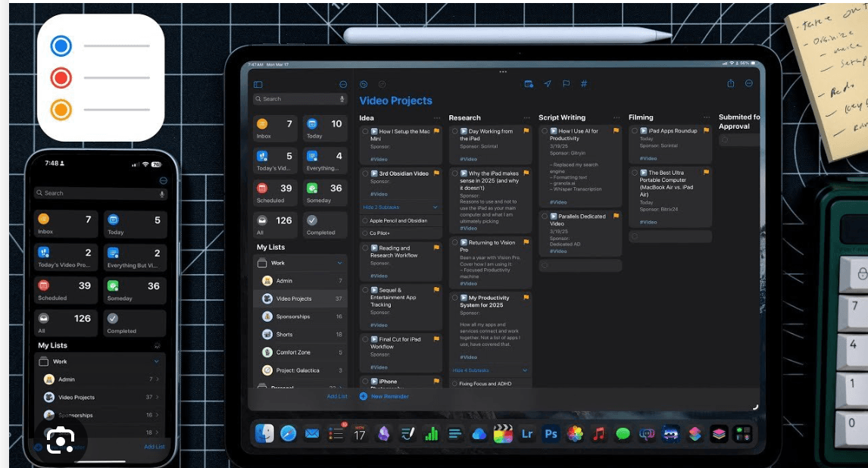Tap the chevron beside Admin on the iPhone
868x468 pixels.
158,379
